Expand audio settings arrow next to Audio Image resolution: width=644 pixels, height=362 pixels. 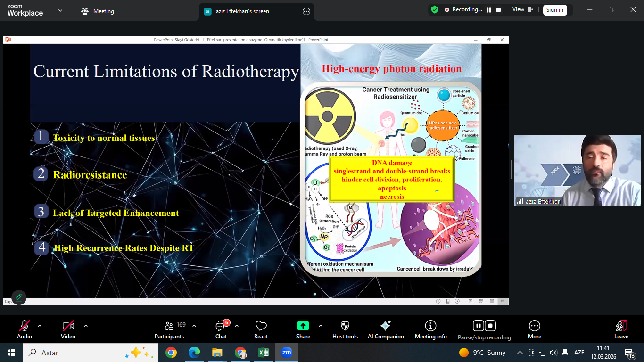point(40,326)
